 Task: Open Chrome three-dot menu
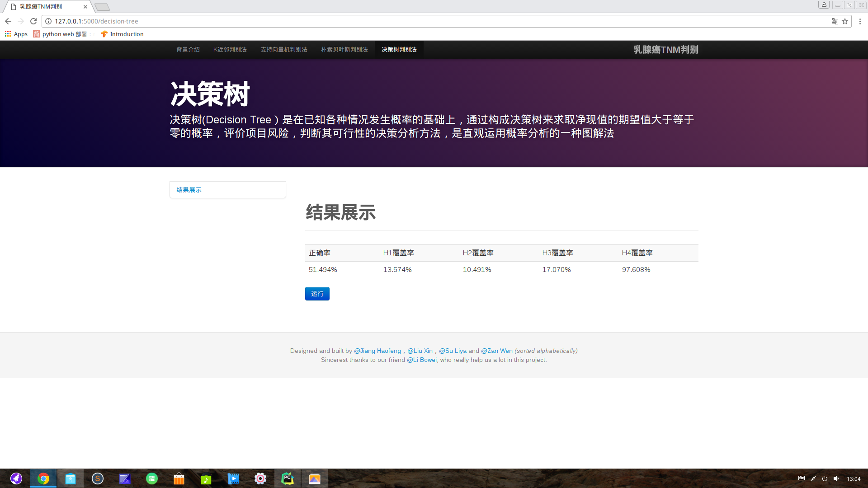click(860, 21)
